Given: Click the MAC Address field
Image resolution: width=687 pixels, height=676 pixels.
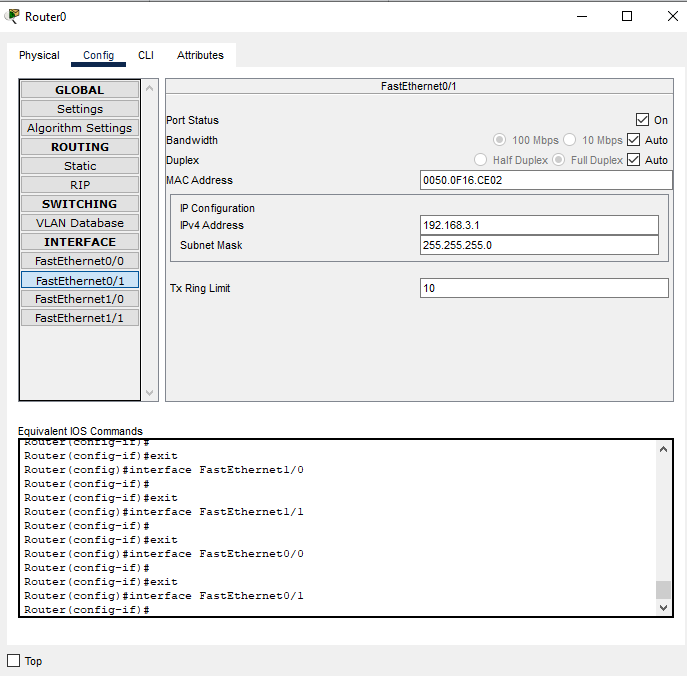Looking at the screenshot, I should 546,180.
